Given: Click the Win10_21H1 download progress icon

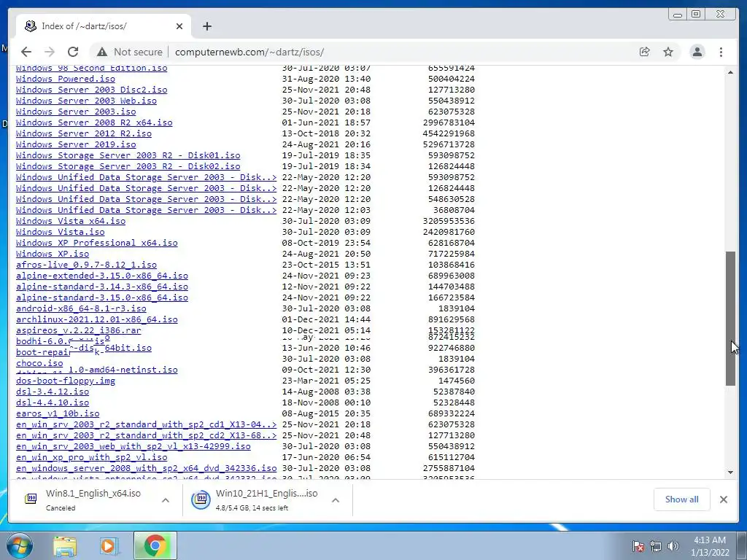Looking at the screenshot, I should click(201, 499).
